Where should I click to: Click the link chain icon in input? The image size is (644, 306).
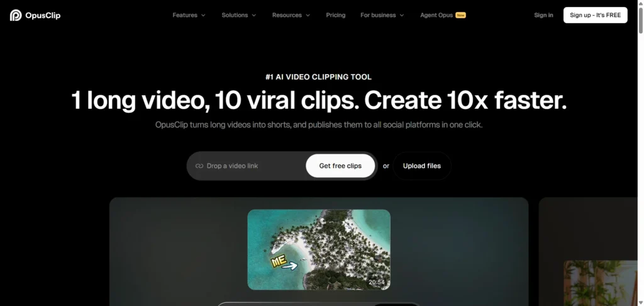pyautogui.click(x=199, y=166)
